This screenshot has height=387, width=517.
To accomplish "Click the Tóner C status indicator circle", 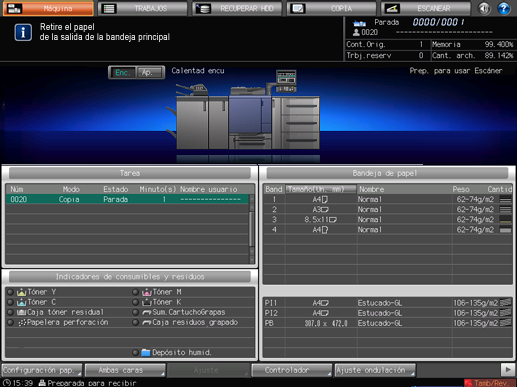I will 10,302.
